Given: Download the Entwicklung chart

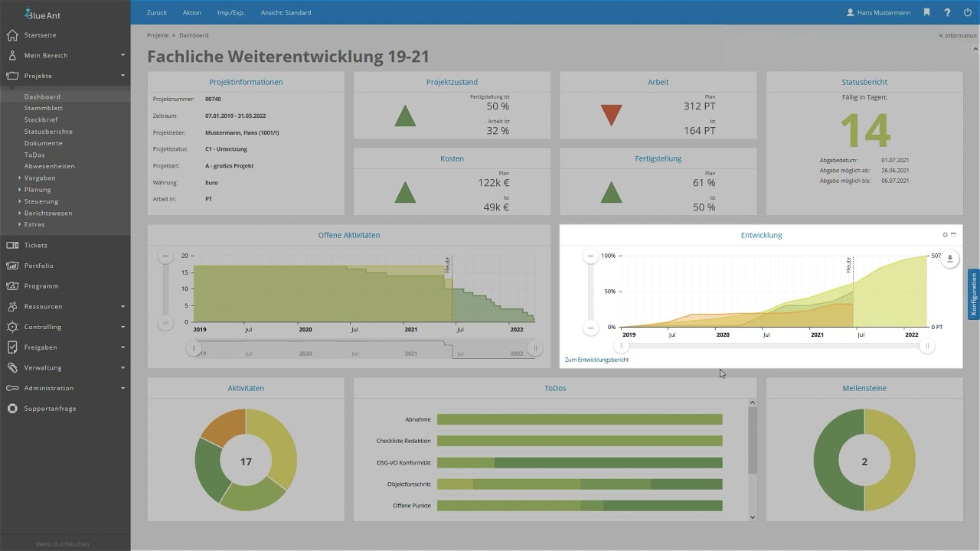Looking at the screenshot, I should (950, 259).
